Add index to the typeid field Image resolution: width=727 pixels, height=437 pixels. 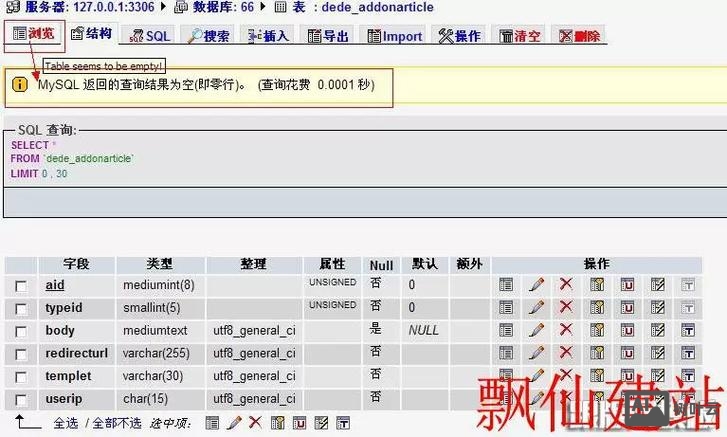click(x=657, y=307)
